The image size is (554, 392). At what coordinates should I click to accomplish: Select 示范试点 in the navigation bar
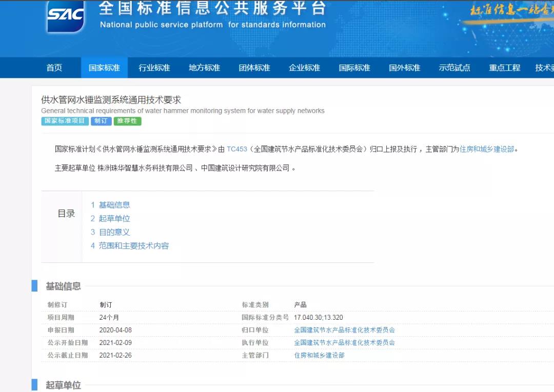click(454, 68)
